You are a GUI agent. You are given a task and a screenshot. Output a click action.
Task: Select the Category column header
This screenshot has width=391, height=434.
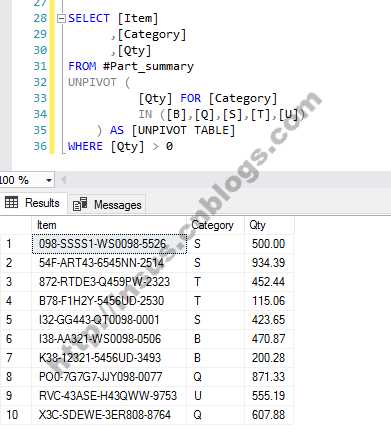click(215, 225)
